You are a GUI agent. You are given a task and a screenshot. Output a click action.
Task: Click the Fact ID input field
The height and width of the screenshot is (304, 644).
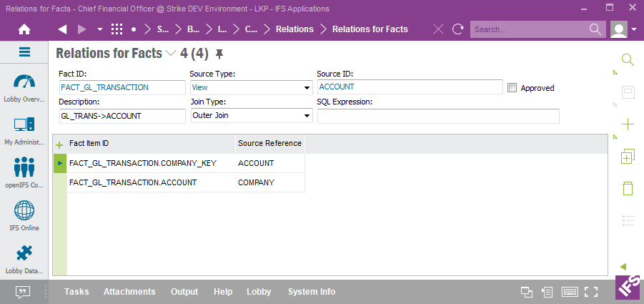[x=122, y=87]
